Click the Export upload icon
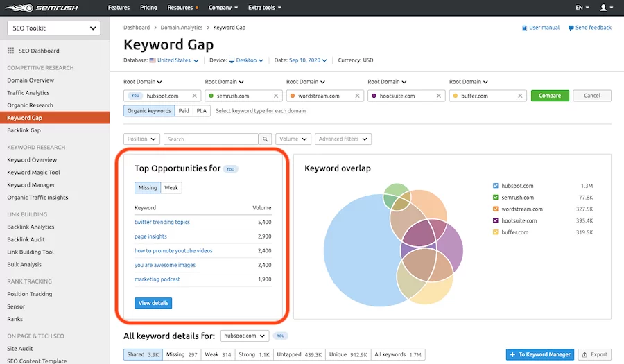This screenshot has width=624, height=364. pos(584,354)
